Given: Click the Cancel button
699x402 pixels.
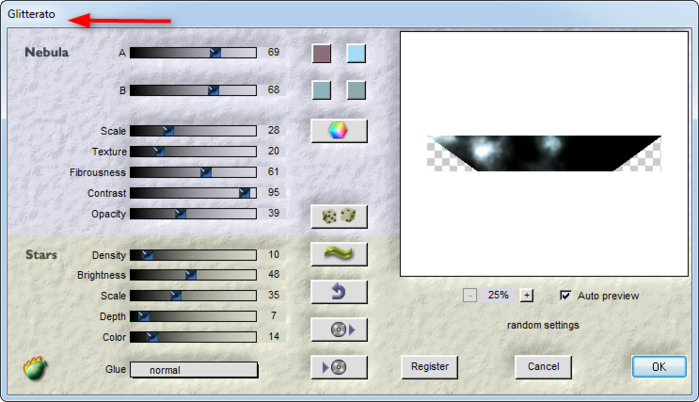Looking at the screenshot, I should pos(543,367).
